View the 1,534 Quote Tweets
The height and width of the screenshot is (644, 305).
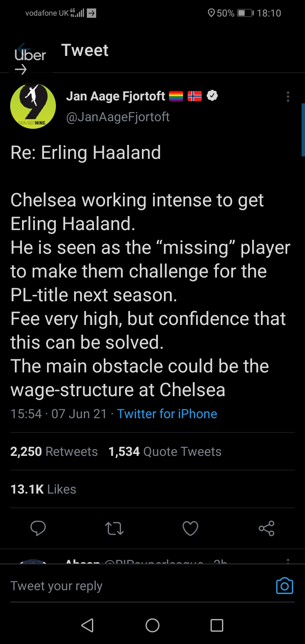point(165,452)
